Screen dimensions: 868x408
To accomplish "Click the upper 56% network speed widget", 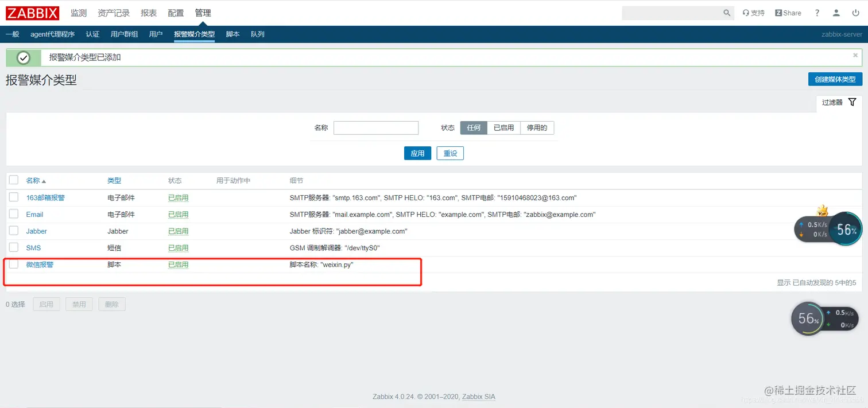I will click(x=828, y=229).
